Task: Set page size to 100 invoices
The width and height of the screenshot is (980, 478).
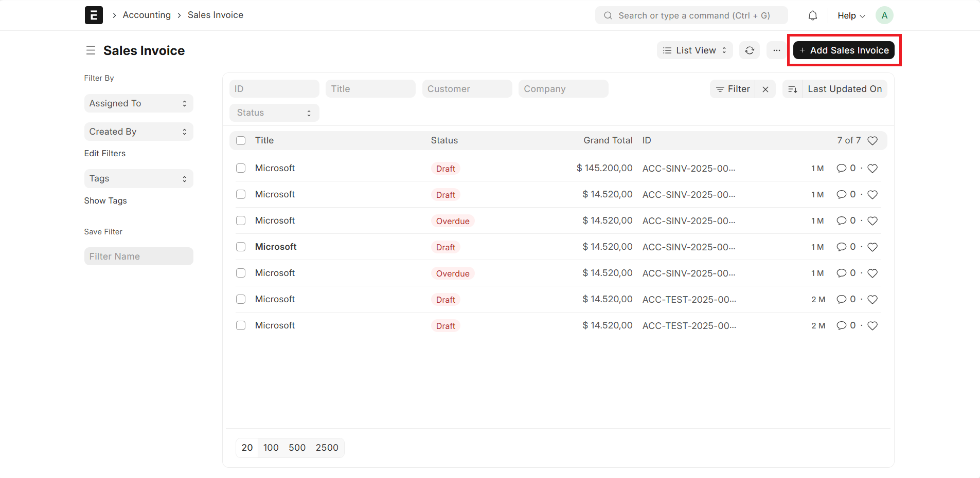Action: pyautogui.click(x=271, y=447)
